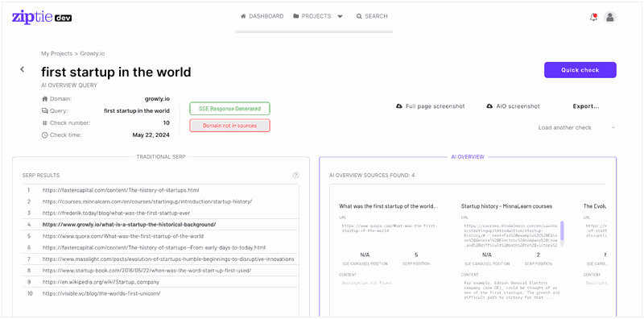Select the en.wikipedia.org Startup_company result
This screenshot has height=319, width=644.
click(x=160, y=282)
